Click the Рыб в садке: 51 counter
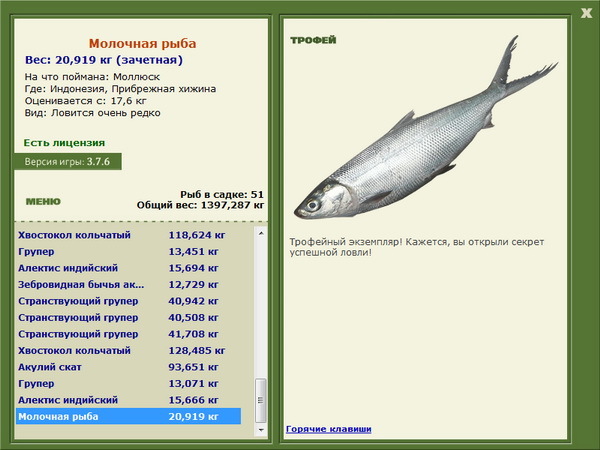This screenshot has width=600, height=450. [222, 194]
